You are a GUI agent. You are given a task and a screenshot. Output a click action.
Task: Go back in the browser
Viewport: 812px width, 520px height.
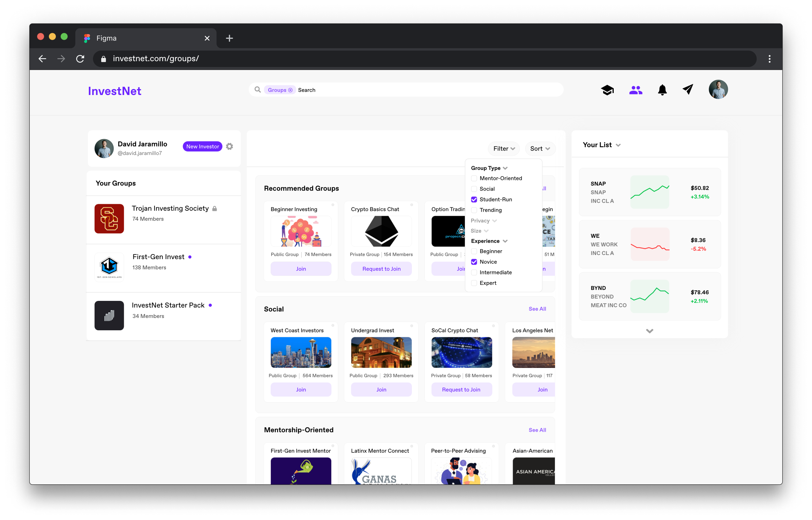(42, 59)
